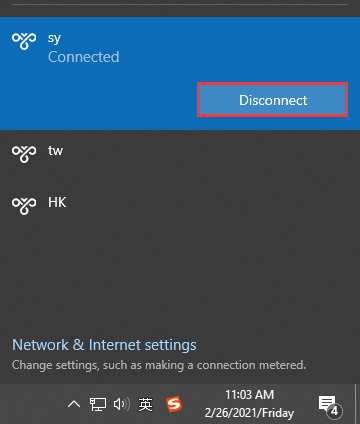Select the HK VPN connection
360x424 pixels.
tap(180, 206)
